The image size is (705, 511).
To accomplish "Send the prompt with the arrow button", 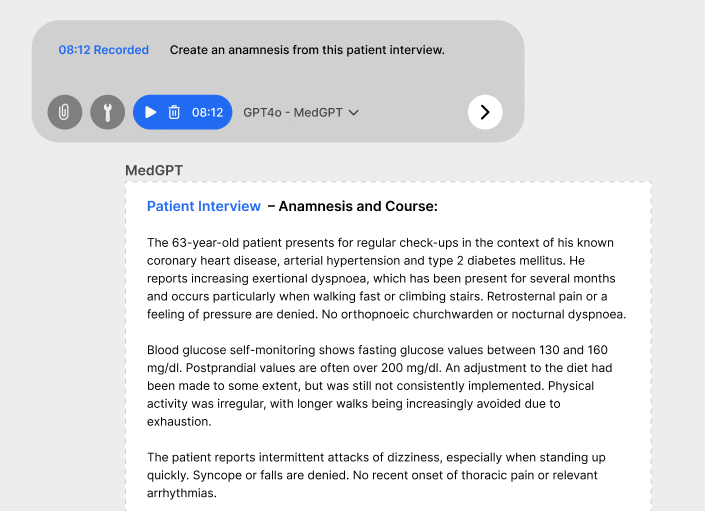I will point(485,112).
